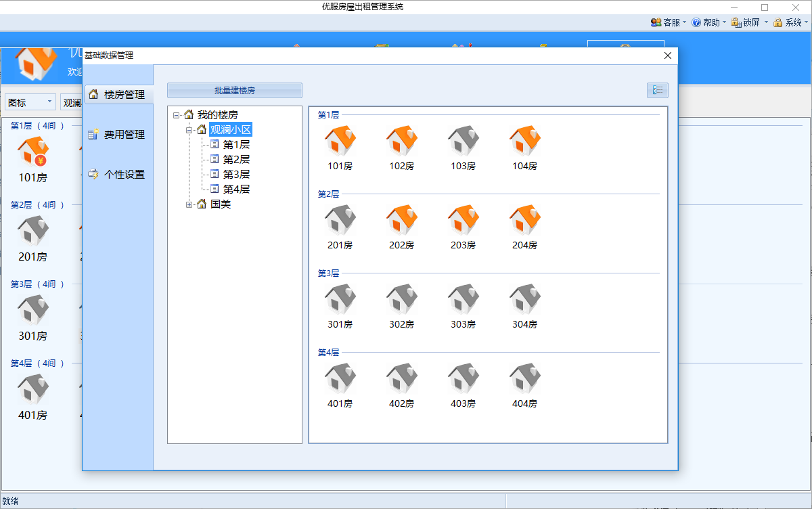Select the 203房 house icon
This screenshot has height=509, width=812.
[463, 221]
